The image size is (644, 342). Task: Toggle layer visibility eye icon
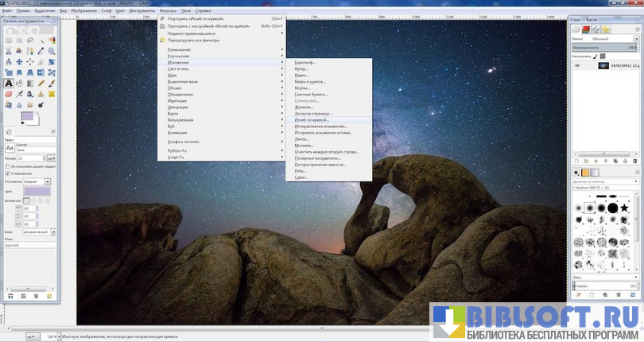[578, 66]
